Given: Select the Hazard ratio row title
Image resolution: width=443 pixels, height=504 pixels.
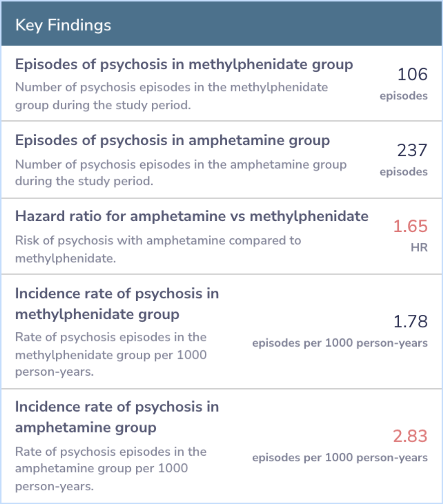Looking at the screenshot, I should click(192, 216).
